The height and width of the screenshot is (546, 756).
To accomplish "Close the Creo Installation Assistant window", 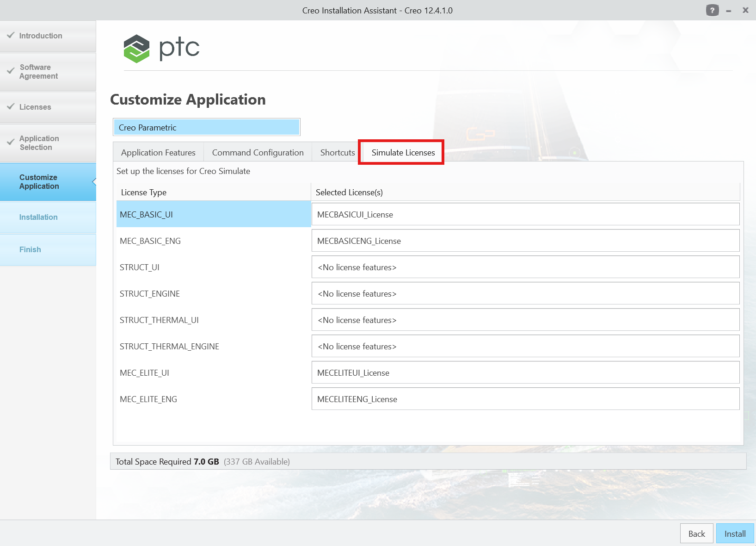I will coord(745,10).
